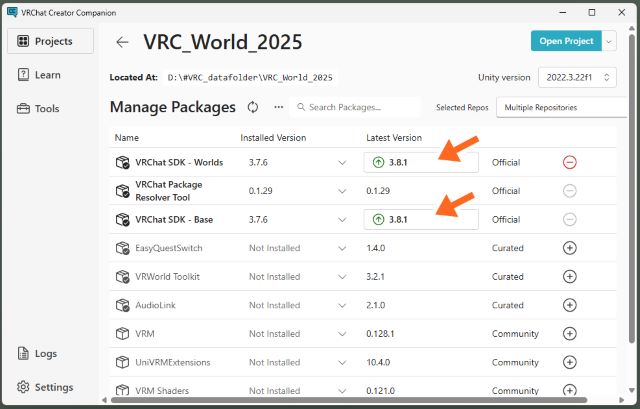
Task: Open Logs from the sidebar
Action: (37, 353)
